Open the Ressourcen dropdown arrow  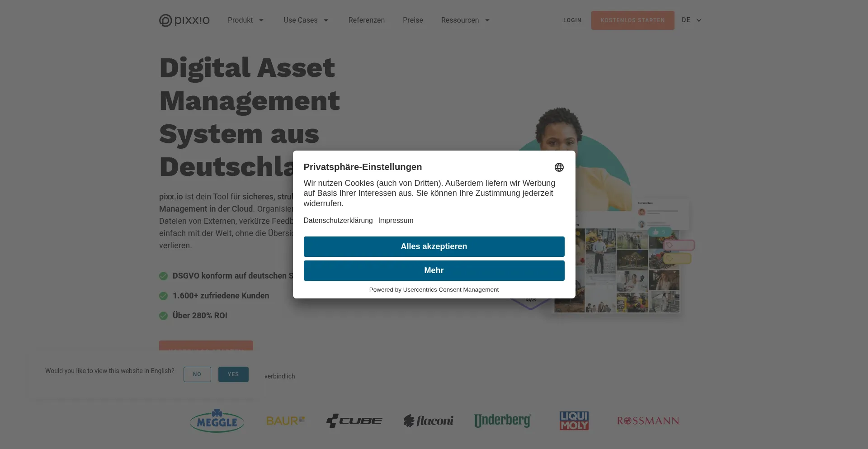pos(487,20)
